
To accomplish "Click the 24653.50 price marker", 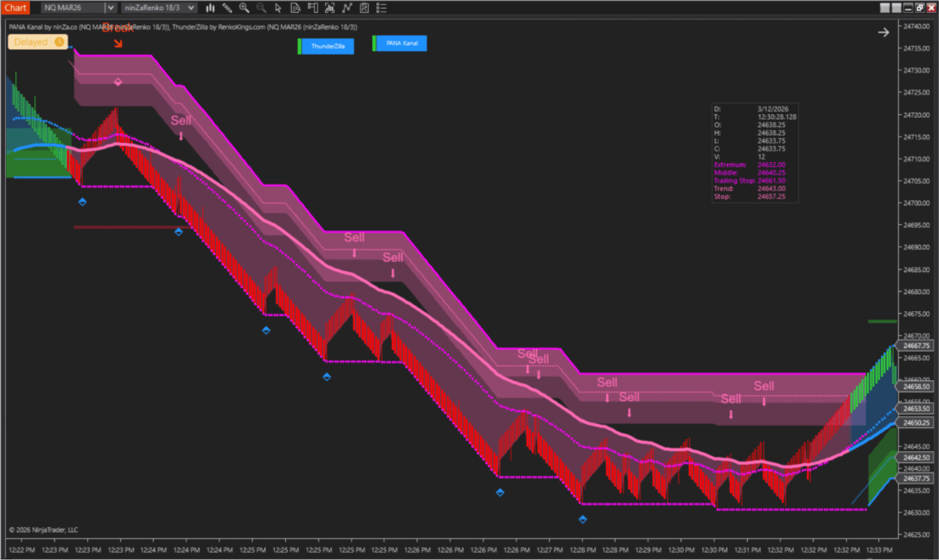I will (916, 409).
